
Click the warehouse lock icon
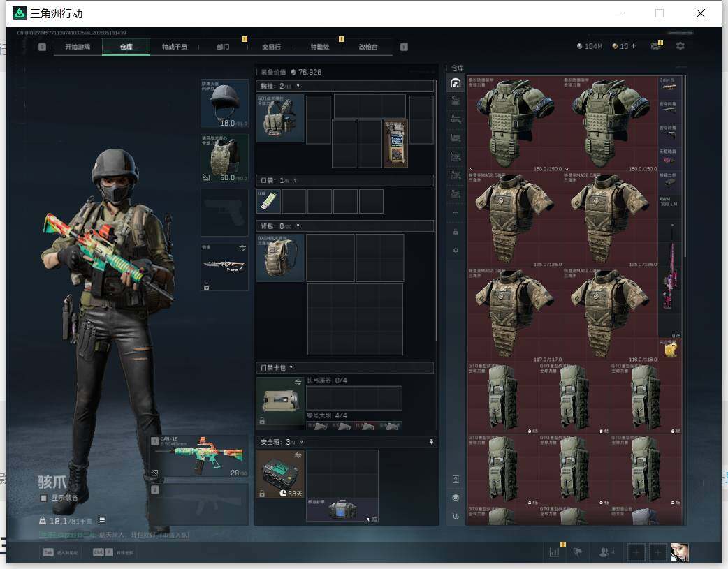tap(456, 232)
